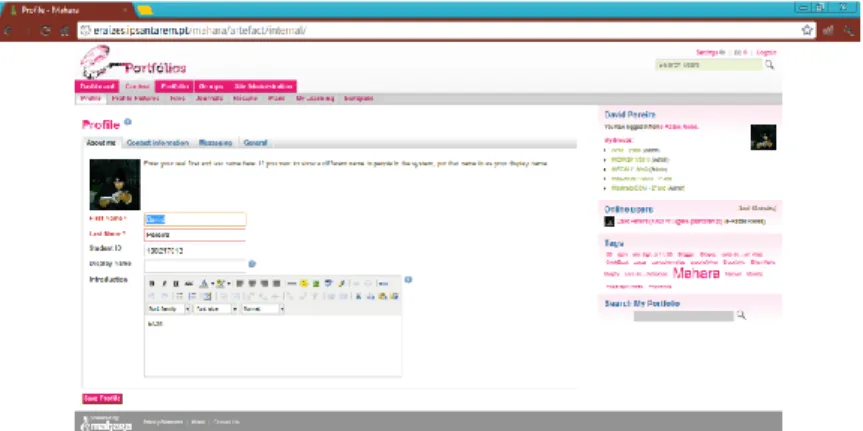
Task: Click the Student ID input field
Action: 195,250
